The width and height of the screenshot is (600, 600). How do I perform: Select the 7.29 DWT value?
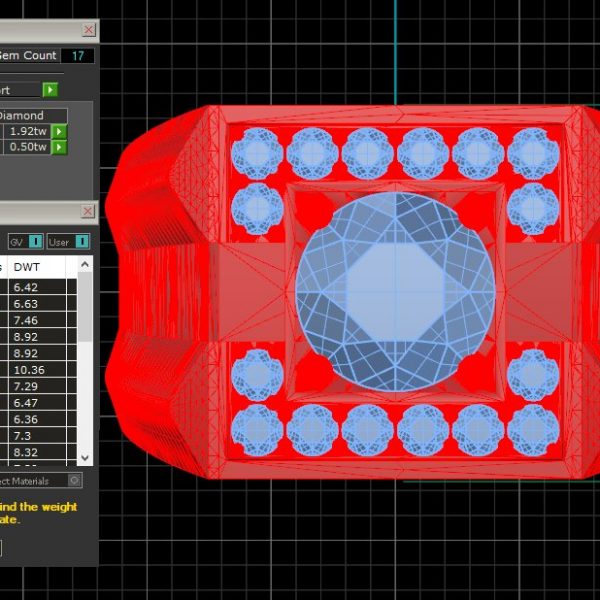coord(37,386)
